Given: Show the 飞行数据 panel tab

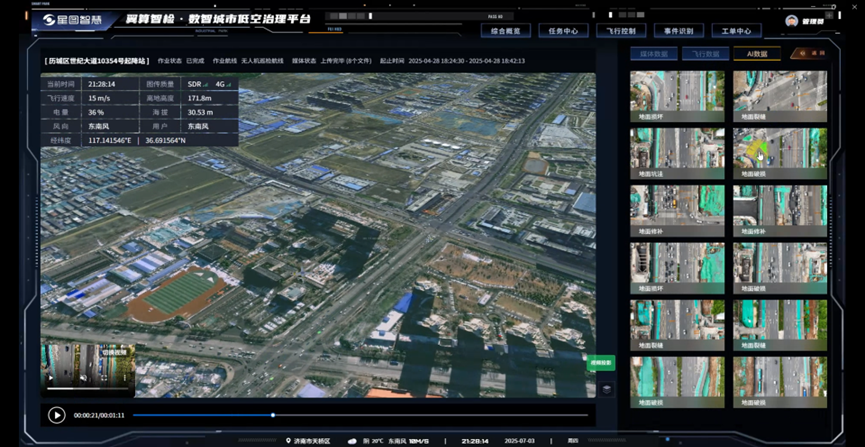Looking at the screenshot, I should [706, 54].
